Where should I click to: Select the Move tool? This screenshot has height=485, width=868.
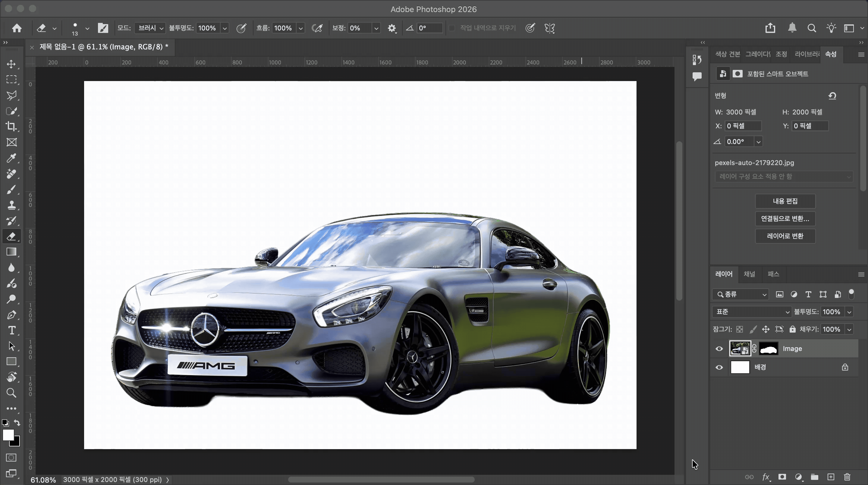(11, 64)
